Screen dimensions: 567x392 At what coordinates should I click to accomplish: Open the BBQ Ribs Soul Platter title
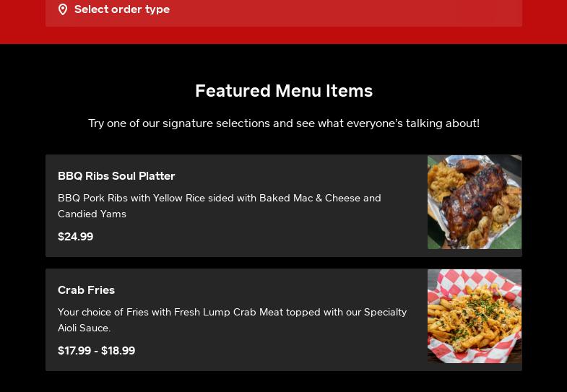pos(116,176)
